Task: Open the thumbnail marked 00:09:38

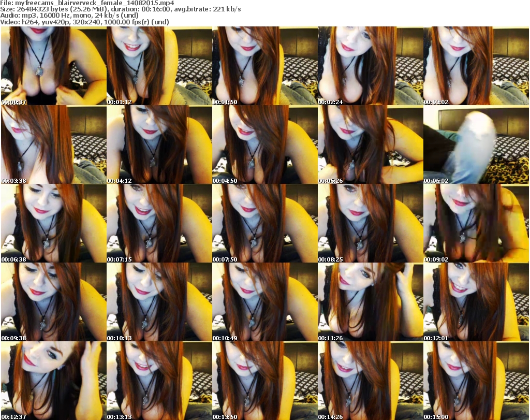Action: [54, 302]
